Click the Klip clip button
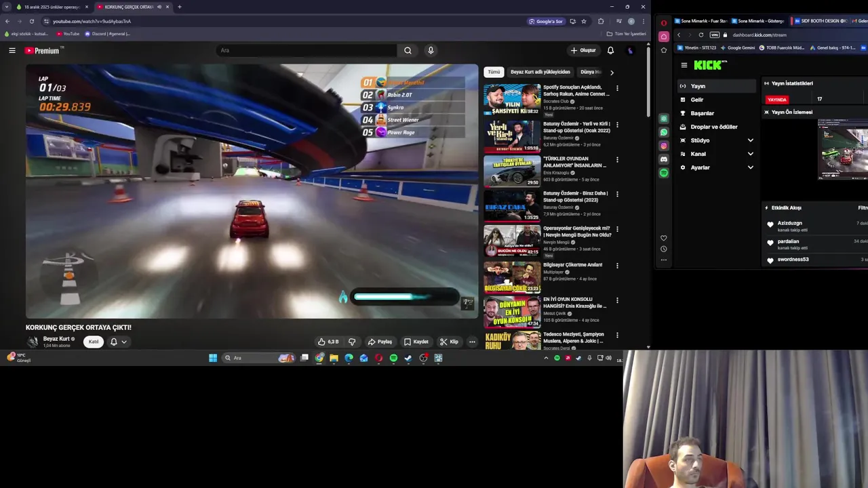The width and height of the screenshot is (868, 488). pos(449,342)
